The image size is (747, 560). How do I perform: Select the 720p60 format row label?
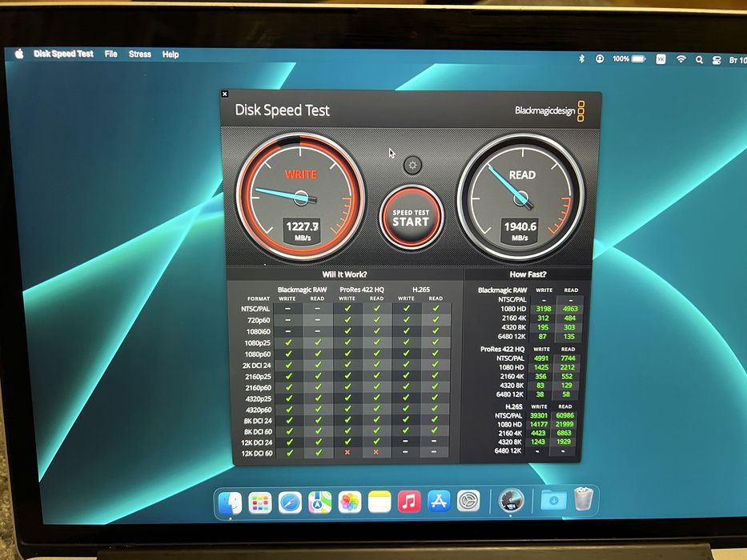[259, 321]
